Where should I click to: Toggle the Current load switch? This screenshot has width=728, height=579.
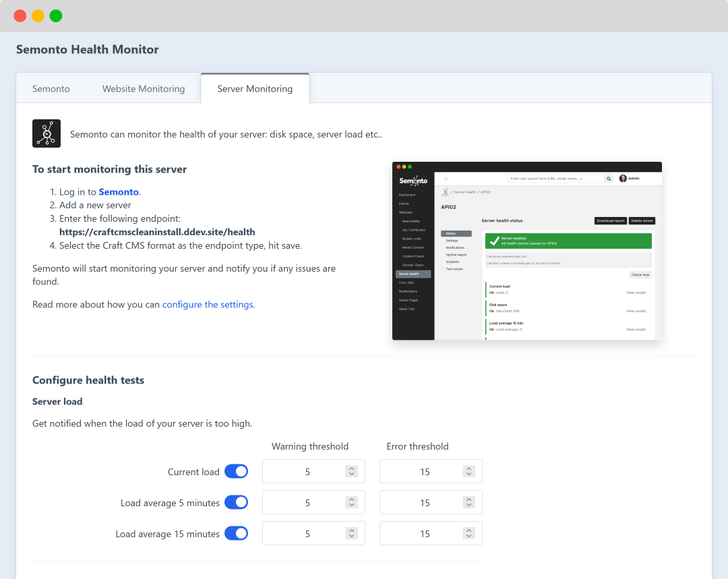[x=237, y=471]
